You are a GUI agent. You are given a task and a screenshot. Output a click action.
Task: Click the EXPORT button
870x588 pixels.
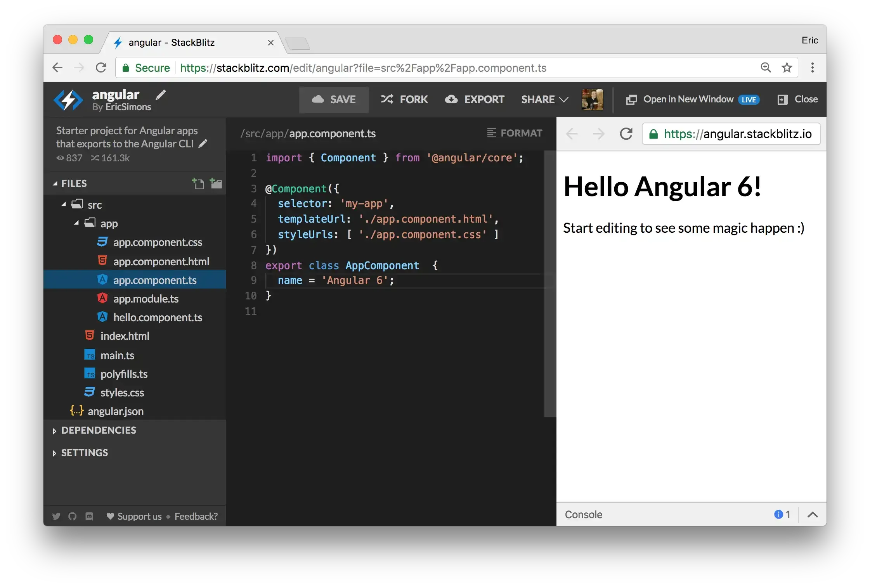click(475, 100)
